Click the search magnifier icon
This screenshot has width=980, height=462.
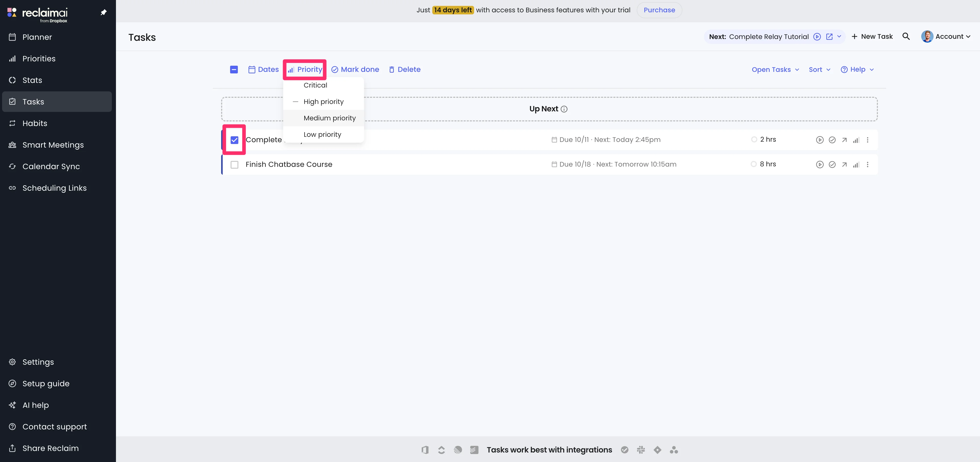[906, 36]
